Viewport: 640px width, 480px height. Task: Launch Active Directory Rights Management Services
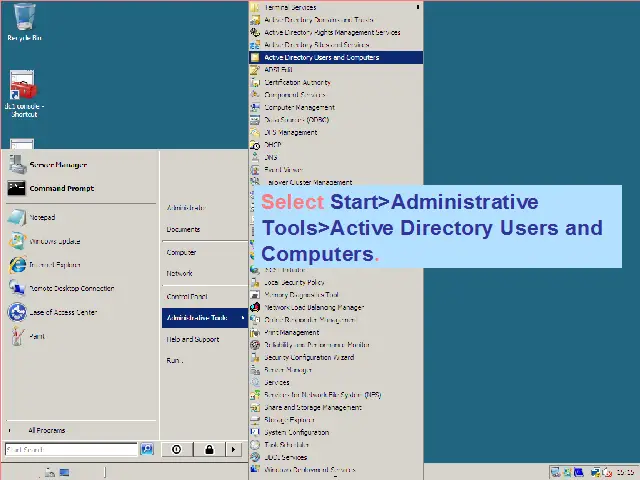[x=336, y=32]
